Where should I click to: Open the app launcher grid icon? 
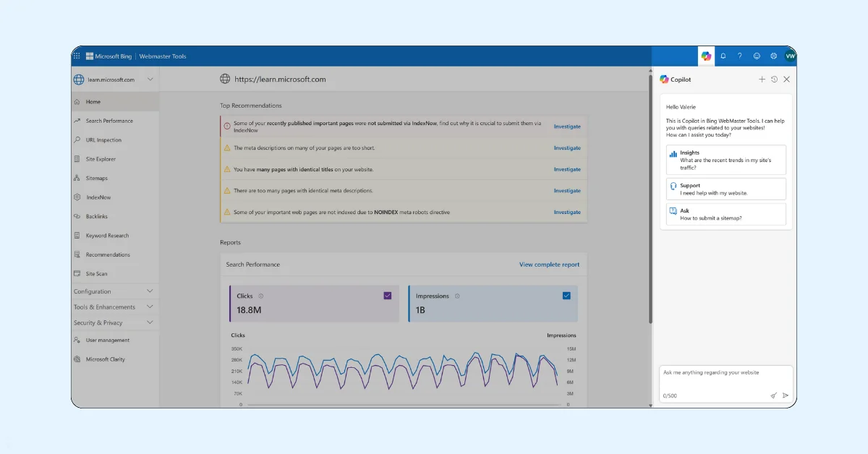pos(77,56)
